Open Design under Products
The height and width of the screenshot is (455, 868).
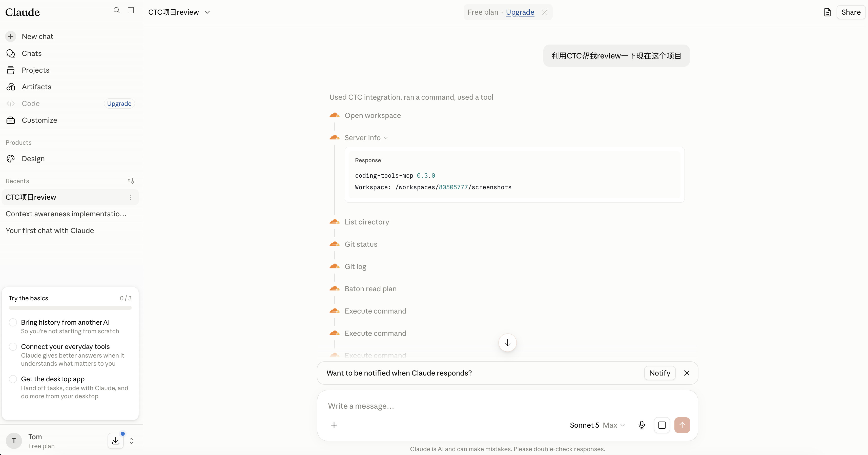point(70,159)
